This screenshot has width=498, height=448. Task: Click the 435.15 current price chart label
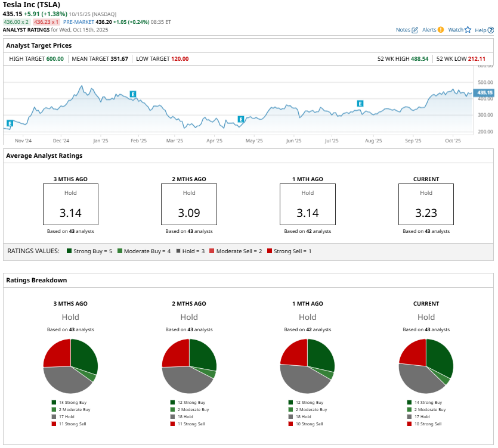pyautogui.click(x=485, y=92)
